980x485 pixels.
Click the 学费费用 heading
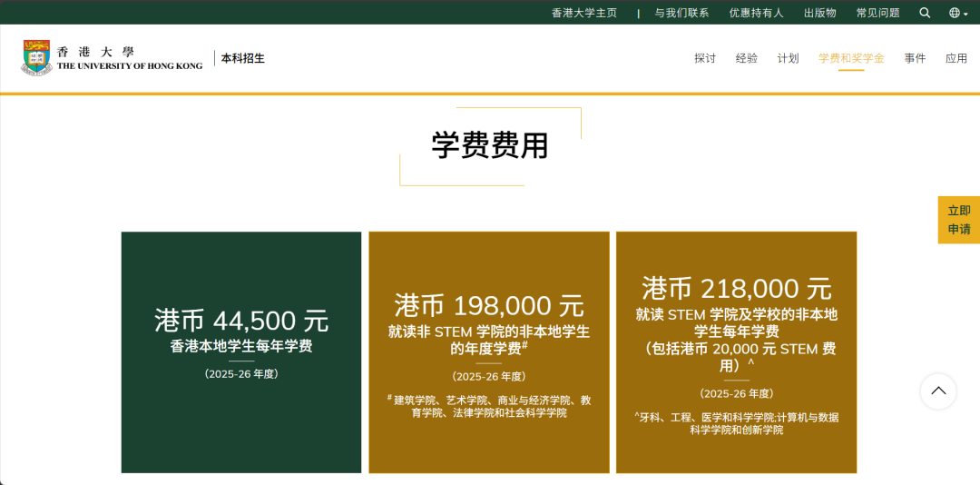point(490,146)
